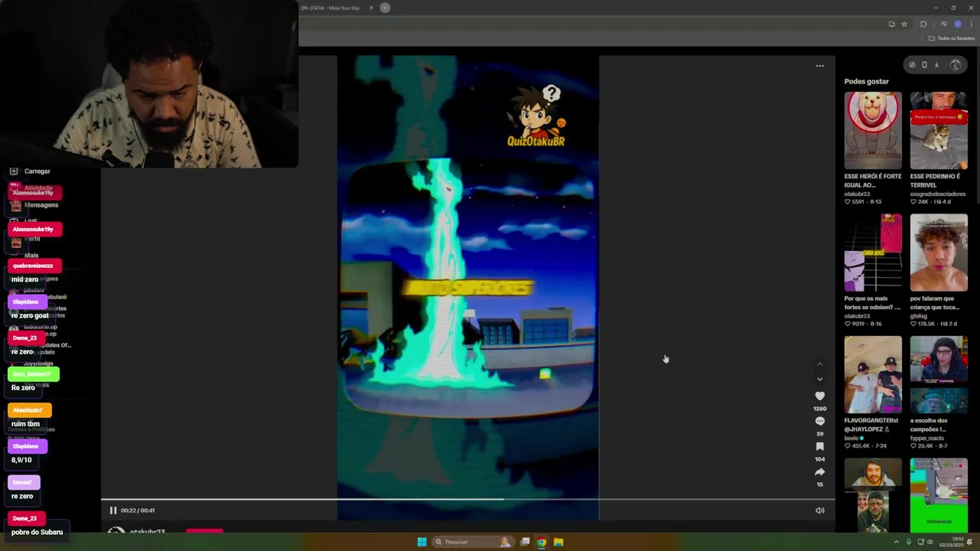Close the TikTok browser tab

371,8
